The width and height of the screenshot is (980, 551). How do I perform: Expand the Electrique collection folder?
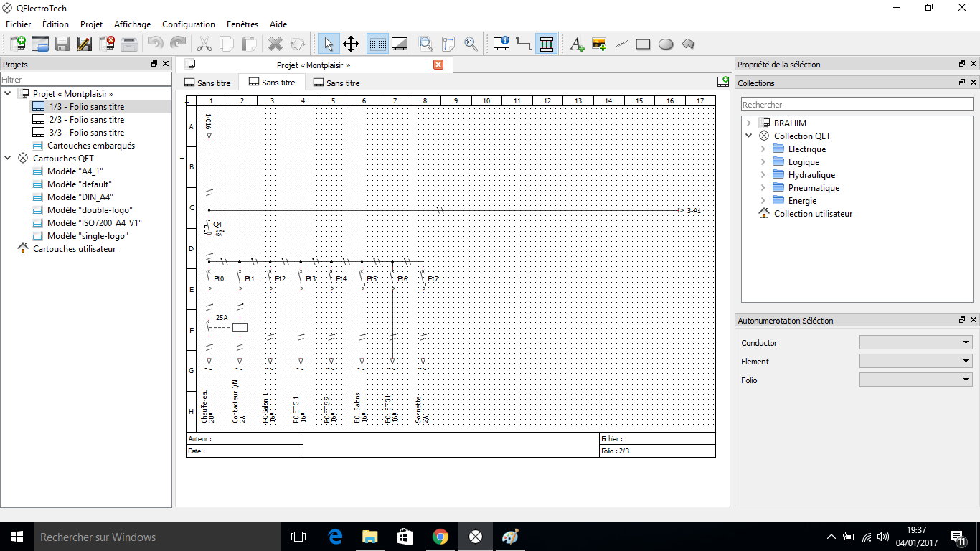pos(763,149)
